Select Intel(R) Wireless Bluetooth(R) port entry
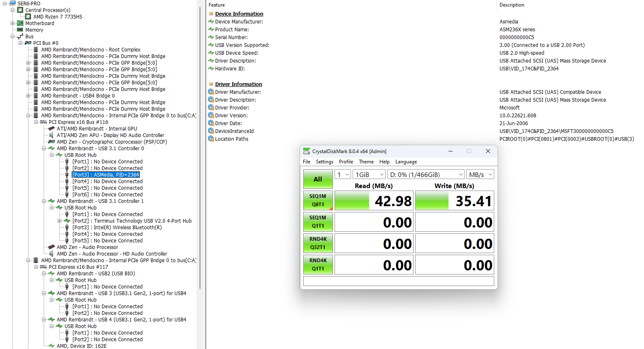Screen dimensions: 644x349 117,227
